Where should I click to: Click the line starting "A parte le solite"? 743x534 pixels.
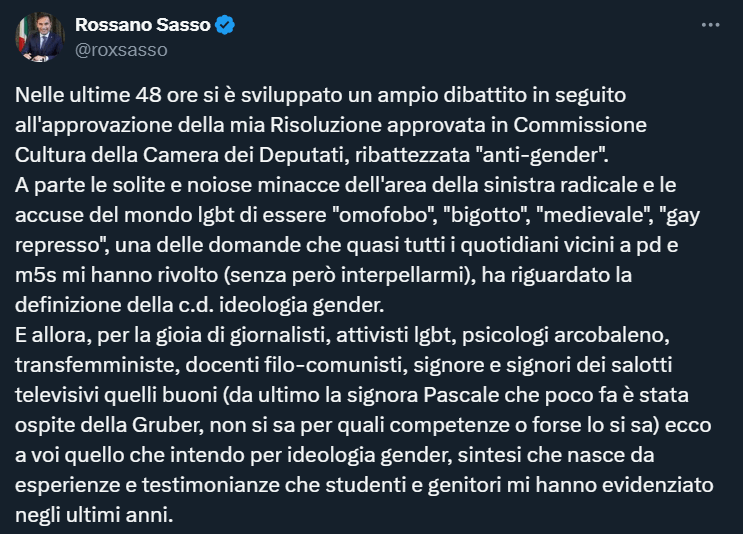click(x=328, y=186)
